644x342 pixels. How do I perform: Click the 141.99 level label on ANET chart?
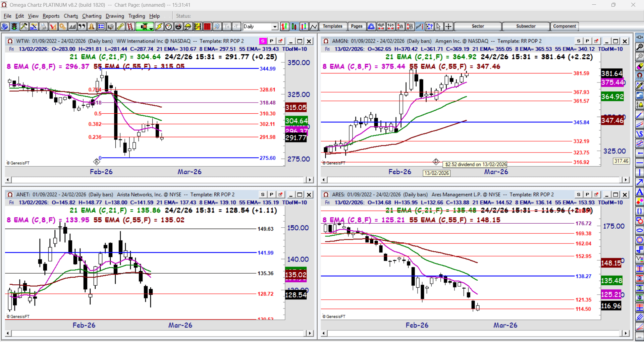pyautogui.click(x=265, y=253)
